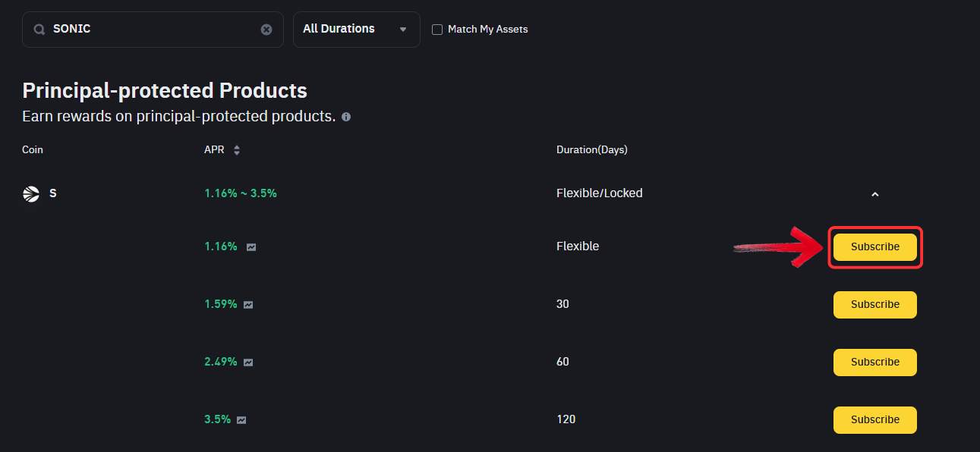Click the search magnifier icon
Viewport: 980px width, 452px height.
(39, 30)
